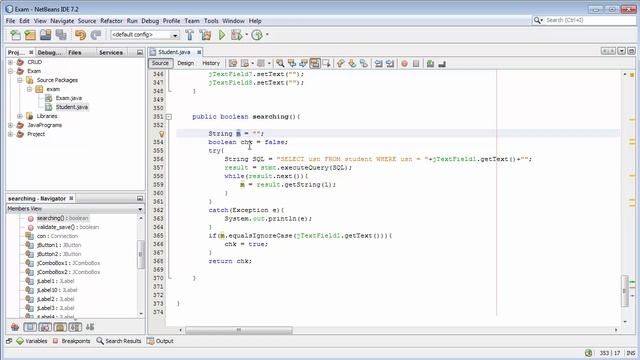Toggle Rectangular Selection icon

326,63
